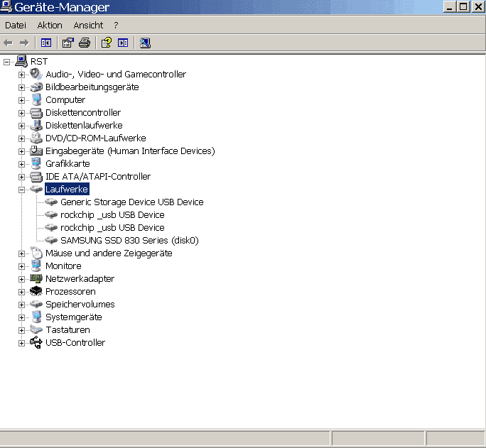Open the Aktion menu

pyautogui.click(x=50, y=25)
